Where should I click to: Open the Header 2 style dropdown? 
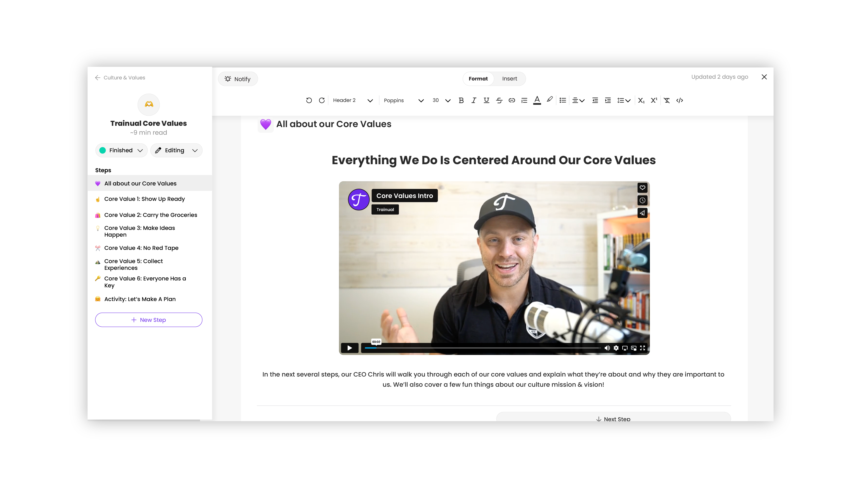coord(352,100)
